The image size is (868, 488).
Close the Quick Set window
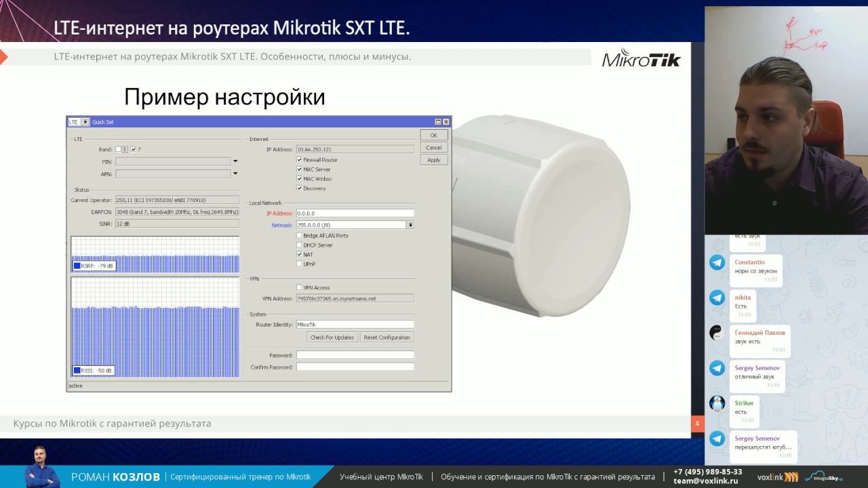(446, 122)
